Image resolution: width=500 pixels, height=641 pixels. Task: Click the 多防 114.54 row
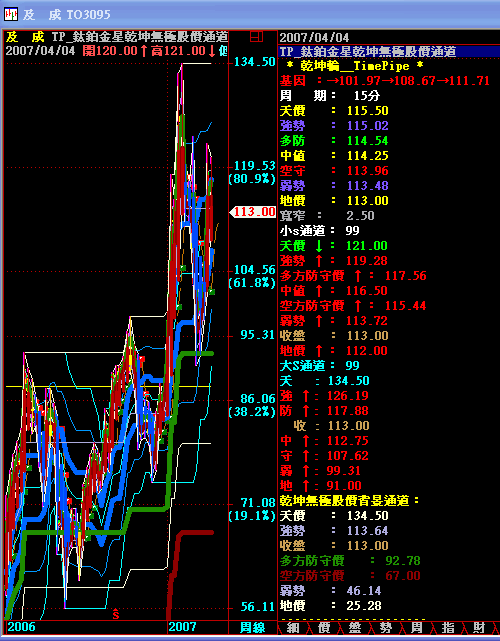(x=334, y=141)
